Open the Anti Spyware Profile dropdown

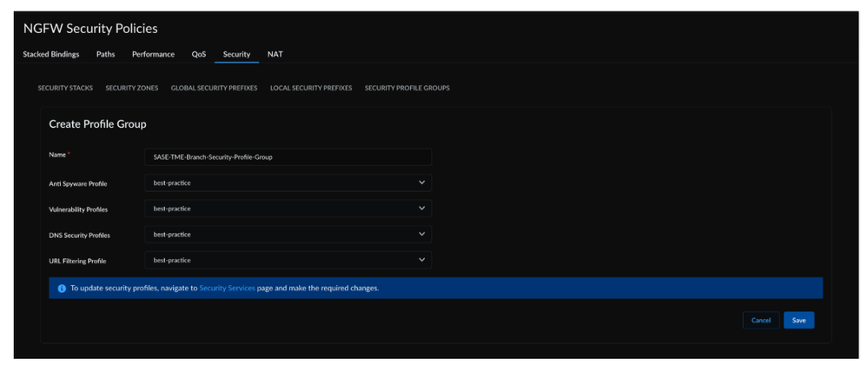click(x=288, y=182)
